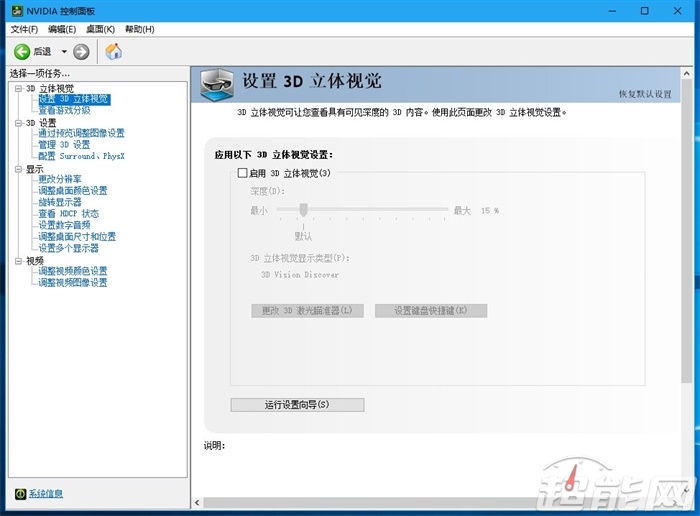This screenshot has width=700, height=516.
Task: Click the horizontal scrollbar left arrow
Action: (x=197, y=503)
